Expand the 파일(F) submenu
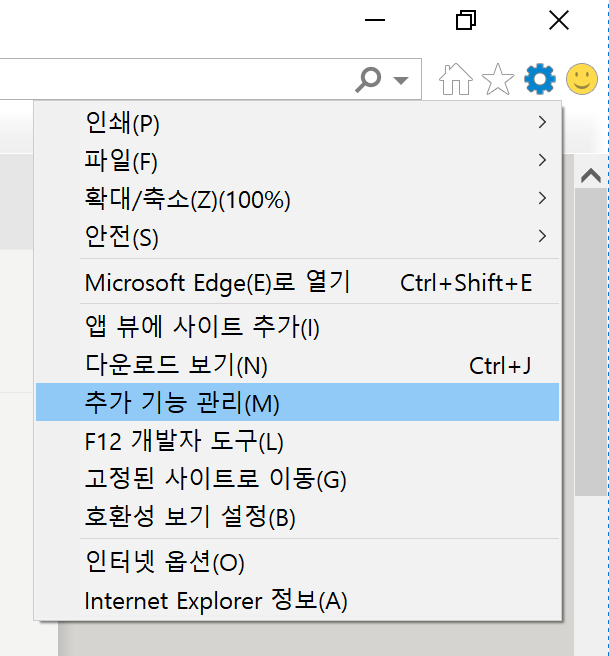 coord(297,160)
